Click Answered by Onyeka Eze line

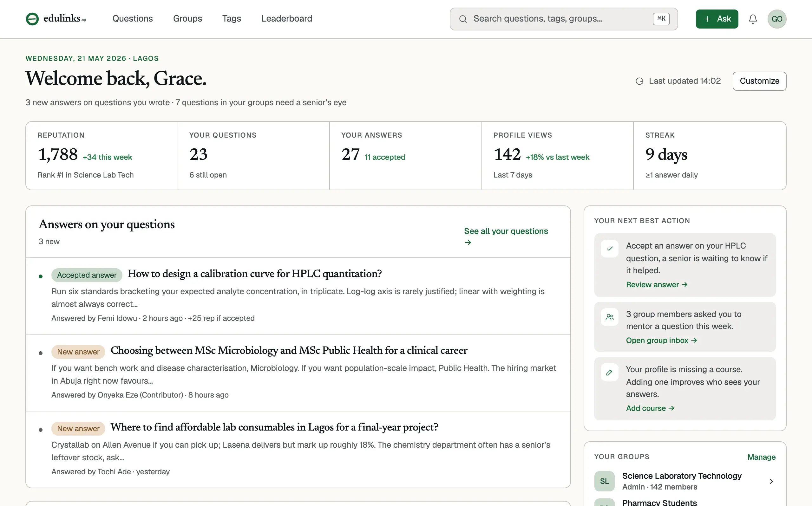click(140, 395)
